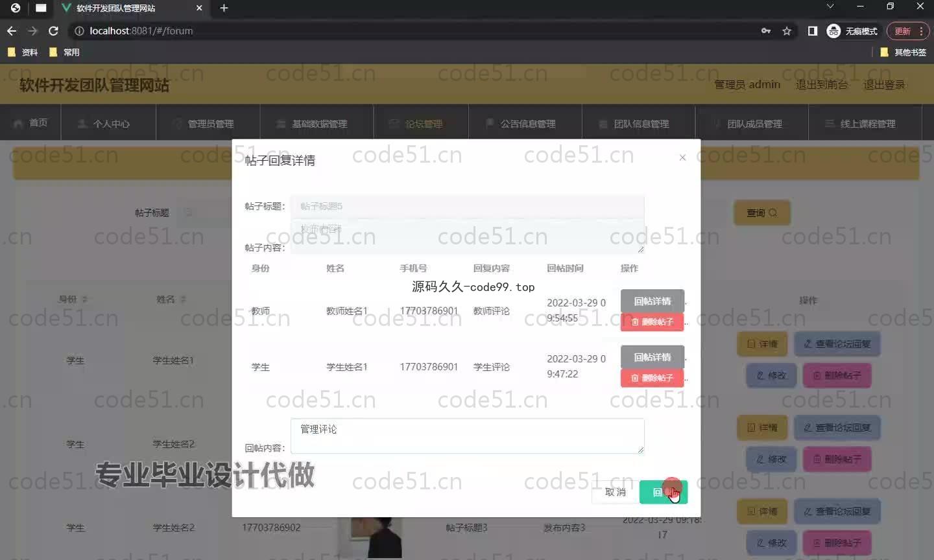Click 学生评论 reply content cell

(491, 367)
